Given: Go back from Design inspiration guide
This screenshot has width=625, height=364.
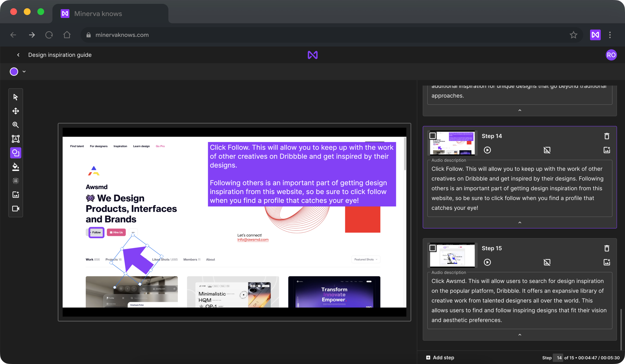Looking at the screenshot, I should (x=18, y=55).
